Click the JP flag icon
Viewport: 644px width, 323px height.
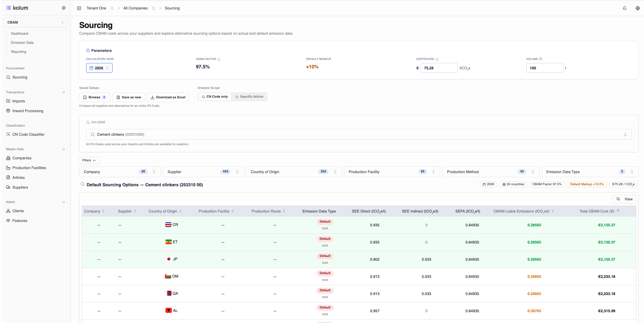[x=169, y=259]
